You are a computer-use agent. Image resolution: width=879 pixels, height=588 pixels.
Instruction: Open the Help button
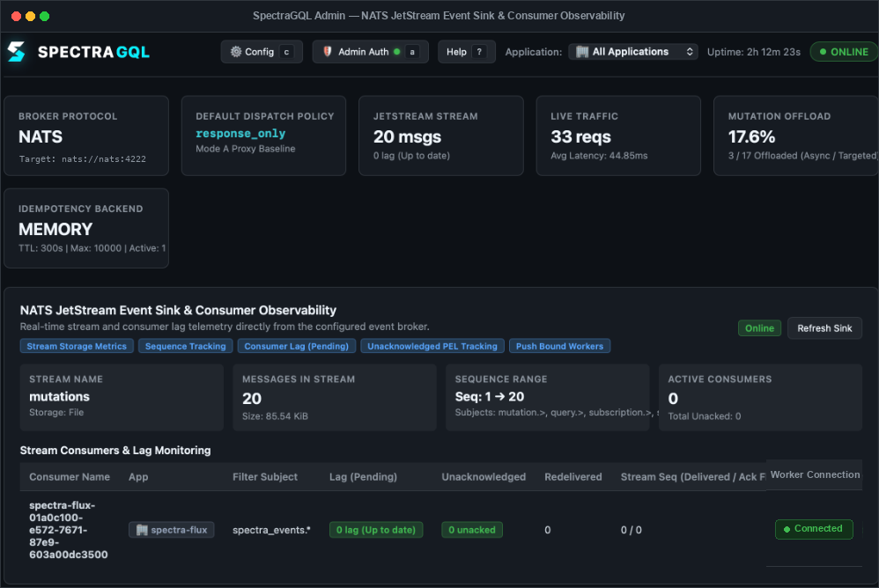[467, 52]
